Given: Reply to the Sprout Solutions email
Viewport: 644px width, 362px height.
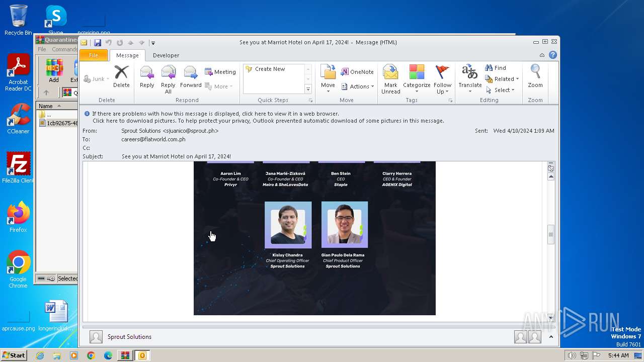Looking at the screenshot, I should click(147, 76).
